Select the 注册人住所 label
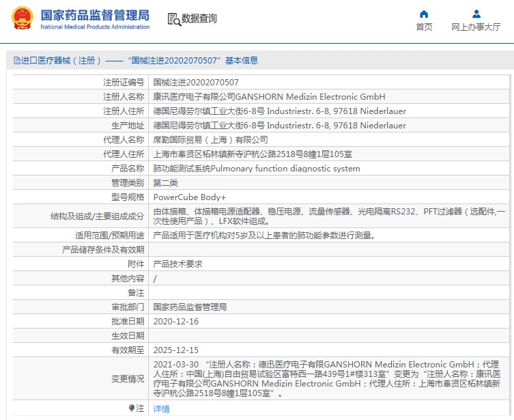This screenshot has width=514, height=420. (x=124, y=111)
